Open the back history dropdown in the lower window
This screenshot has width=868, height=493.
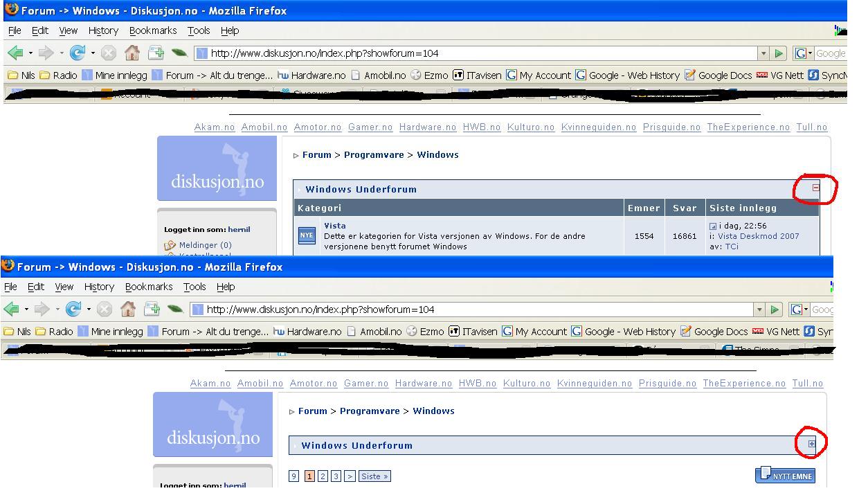[26, 310]
